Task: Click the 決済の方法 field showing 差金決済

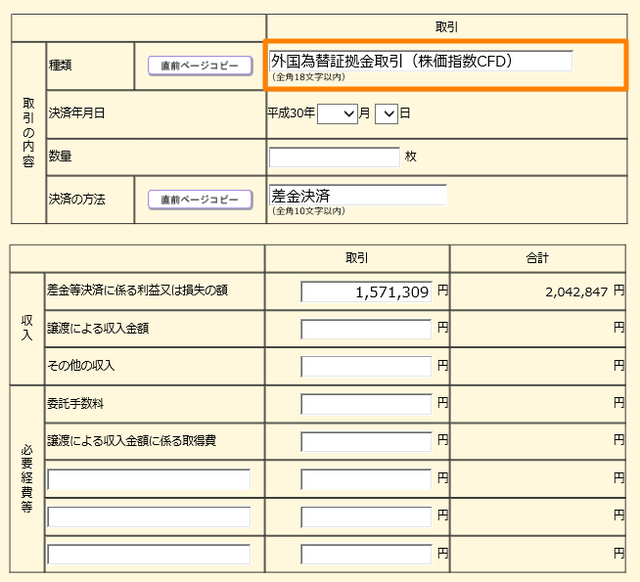Action: coord(358,195)
